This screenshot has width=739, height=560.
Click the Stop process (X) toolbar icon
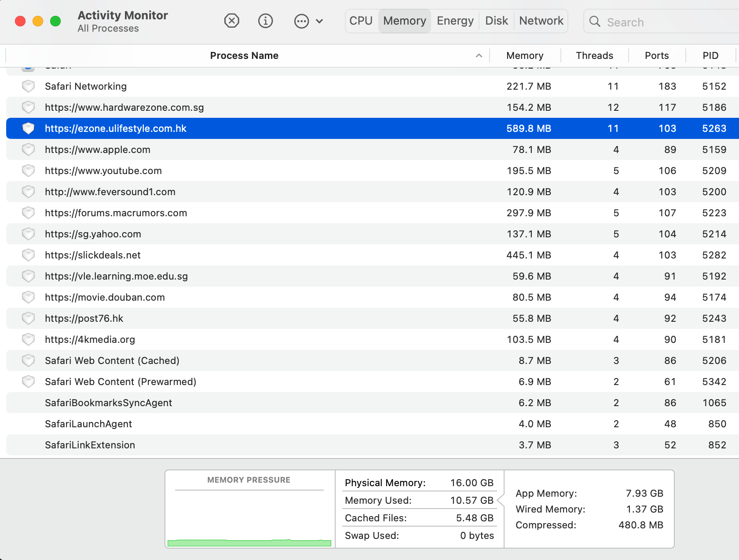(x=232, y=21)
